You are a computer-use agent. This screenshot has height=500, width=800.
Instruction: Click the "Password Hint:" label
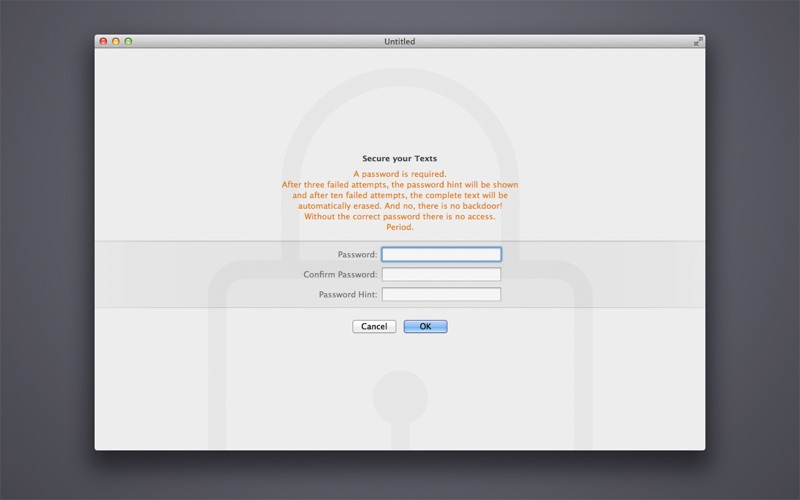click(348, 294)
